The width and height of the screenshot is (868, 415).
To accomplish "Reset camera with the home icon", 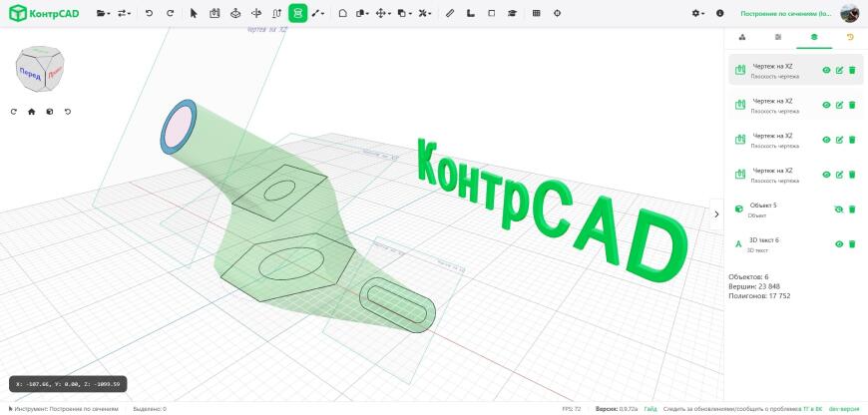I will pyautogui.click(x=32, y=112).
